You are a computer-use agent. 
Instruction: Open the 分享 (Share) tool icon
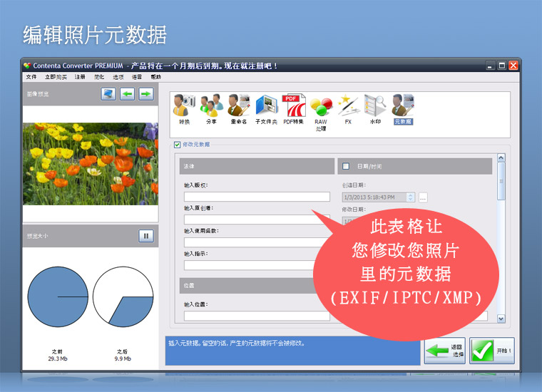[x=212, y=109]
